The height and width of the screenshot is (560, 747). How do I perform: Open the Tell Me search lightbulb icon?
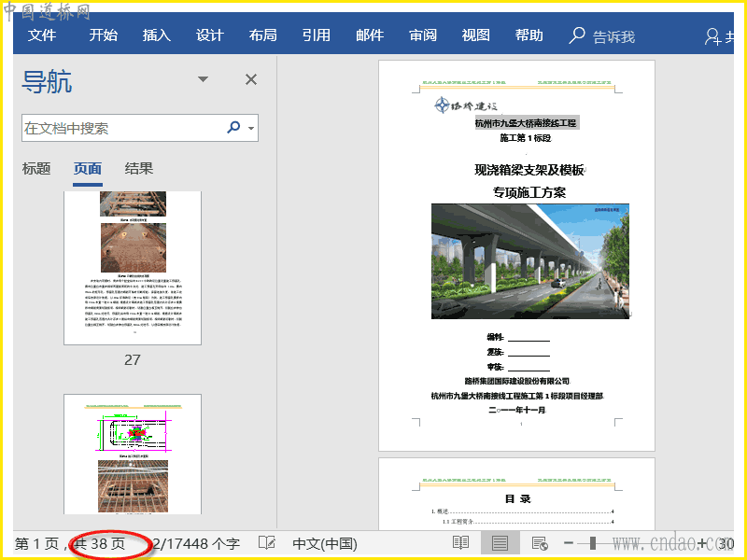[x=576, y=35]
